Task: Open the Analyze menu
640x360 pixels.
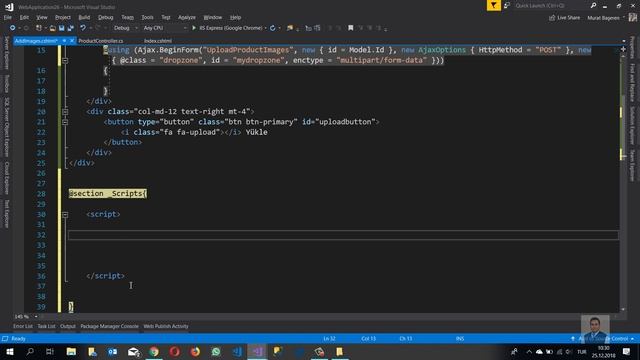Action: click(x=187, y=17)
